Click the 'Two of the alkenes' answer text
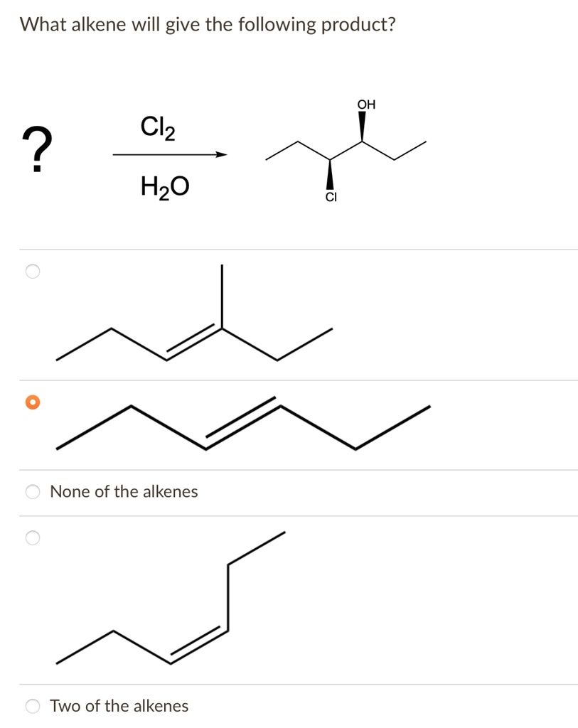The width and height of the screenshot is (578, 728). coord(119,706)
